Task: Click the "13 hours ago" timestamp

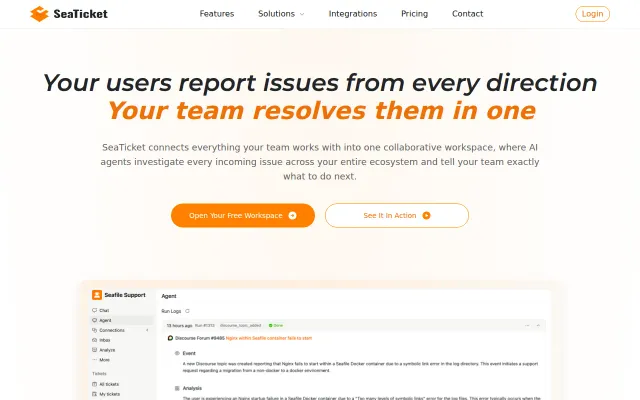Action: (x=179, y=325)
